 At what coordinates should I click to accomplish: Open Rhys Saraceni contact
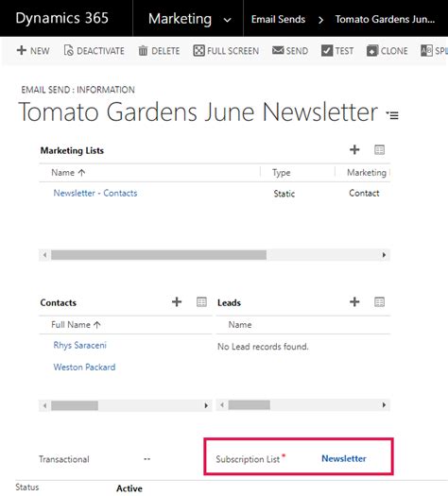tap(79, 345)
